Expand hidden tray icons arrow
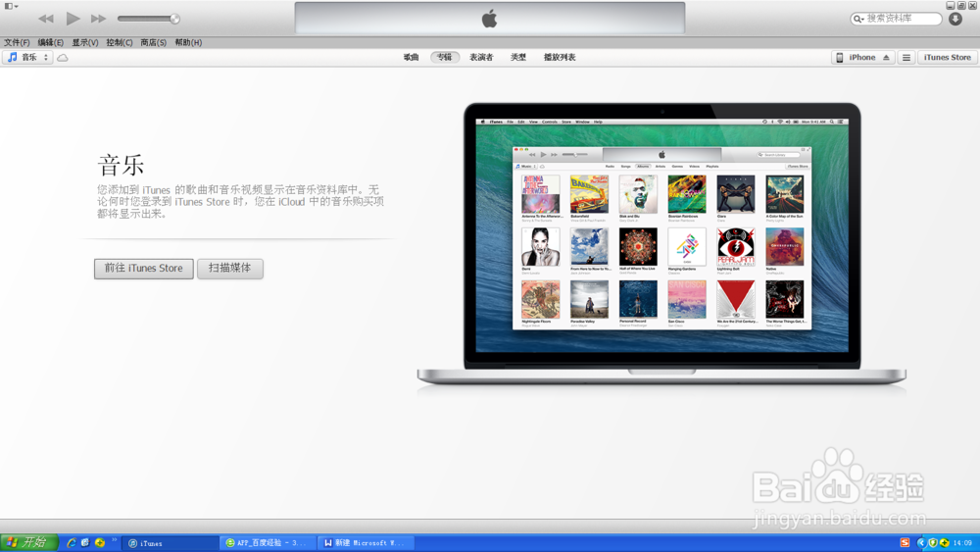Image resolution: width=980 pixels, height=552 pixels. coord(920,542)
